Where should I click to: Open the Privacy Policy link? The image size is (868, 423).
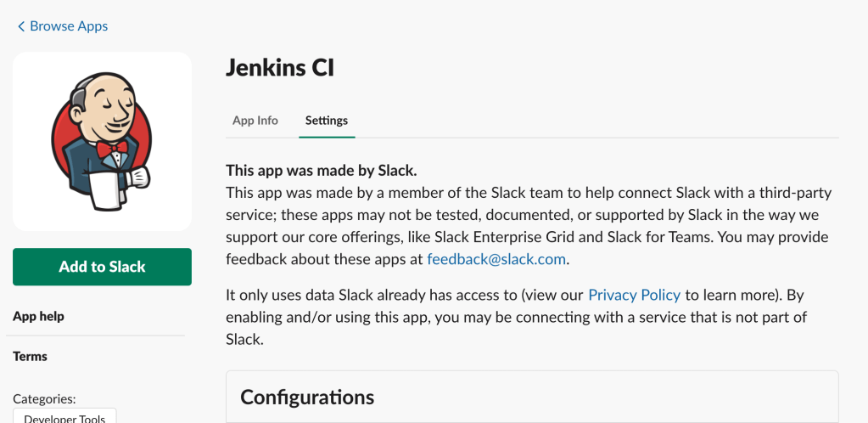point(634,295)
